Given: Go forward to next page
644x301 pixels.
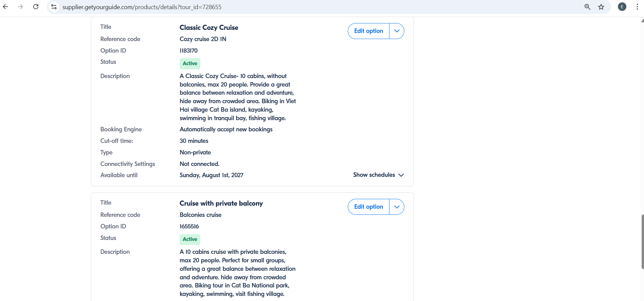Looking at the screenshot, I should 20,7.
